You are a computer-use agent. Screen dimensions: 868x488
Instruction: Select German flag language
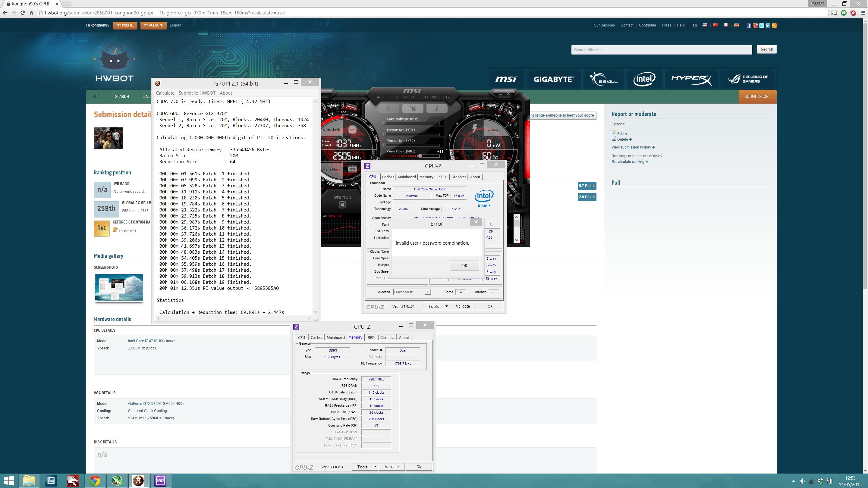click(x=737, y=25)
